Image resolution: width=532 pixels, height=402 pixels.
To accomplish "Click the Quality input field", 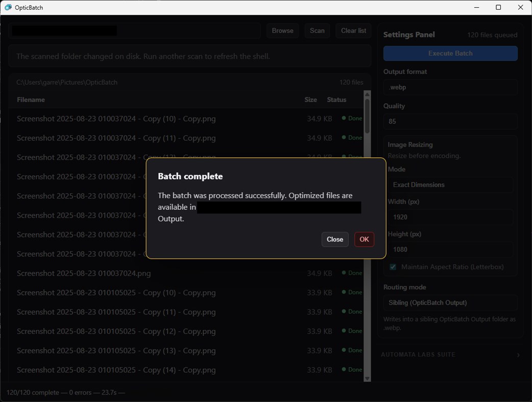I will tap(450, 122).
